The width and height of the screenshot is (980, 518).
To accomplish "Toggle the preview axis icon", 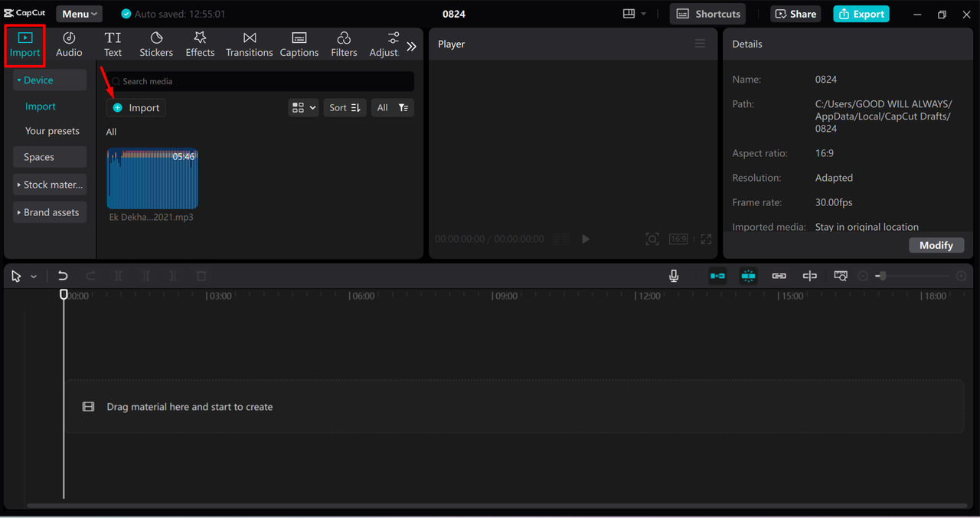I will (x=810, y=276).
